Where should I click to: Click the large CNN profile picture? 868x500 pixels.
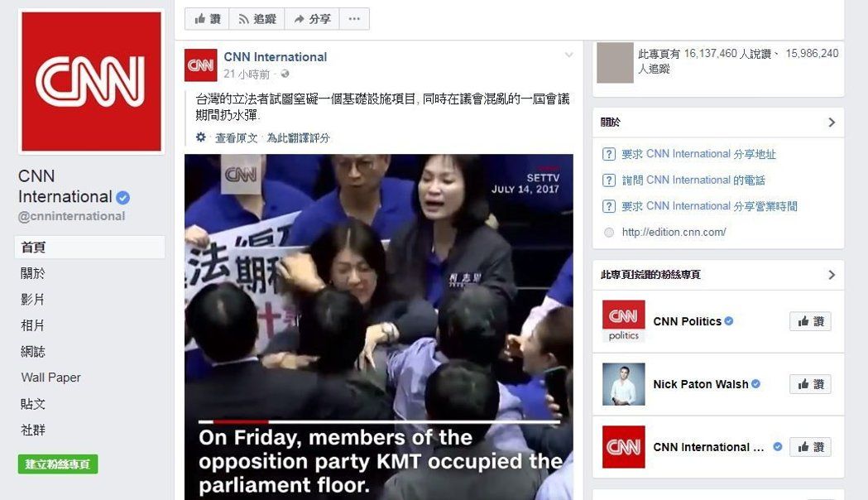(91, 81)
